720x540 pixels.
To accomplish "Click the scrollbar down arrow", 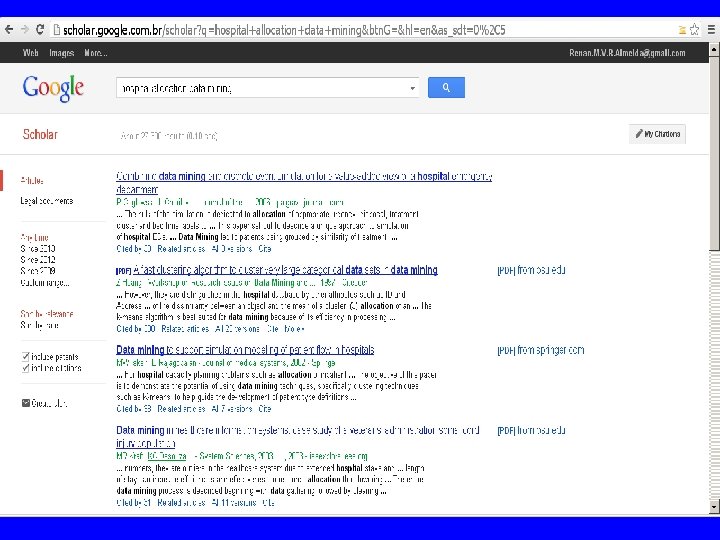I will tap(714, 507).
